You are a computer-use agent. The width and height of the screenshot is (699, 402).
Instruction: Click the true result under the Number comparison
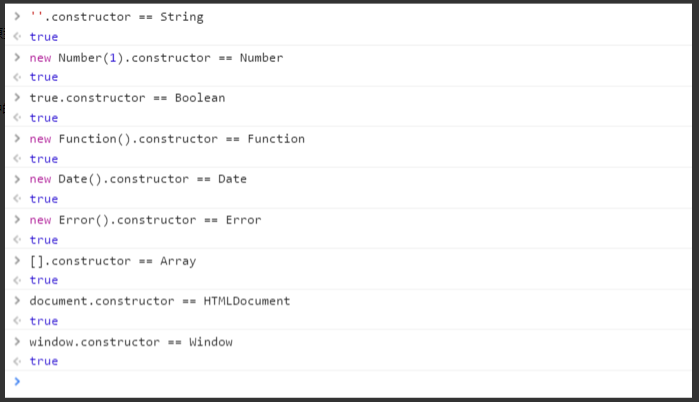pos(44,77)
